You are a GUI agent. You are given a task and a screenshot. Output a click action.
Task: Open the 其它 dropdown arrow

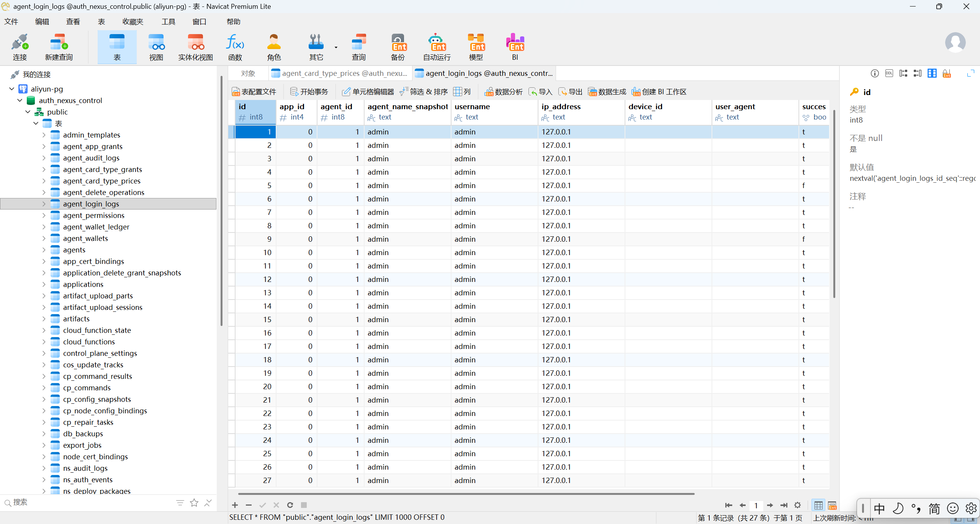336,47
